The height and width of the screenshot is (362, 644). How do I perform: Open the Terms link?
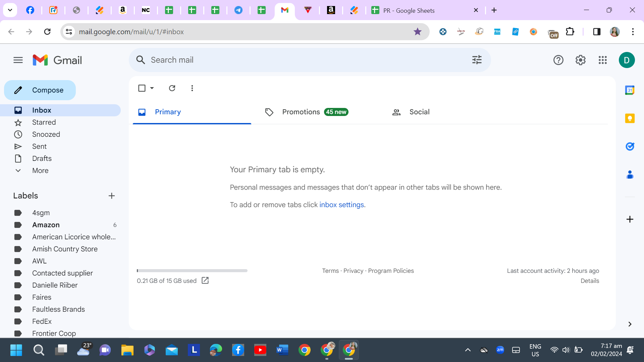(x=330, y=271)
